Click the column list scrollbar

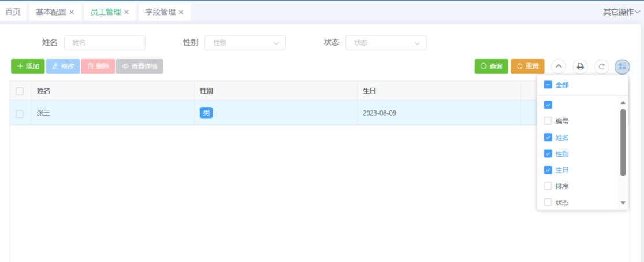pyautogui.click(x=623, y=142)
